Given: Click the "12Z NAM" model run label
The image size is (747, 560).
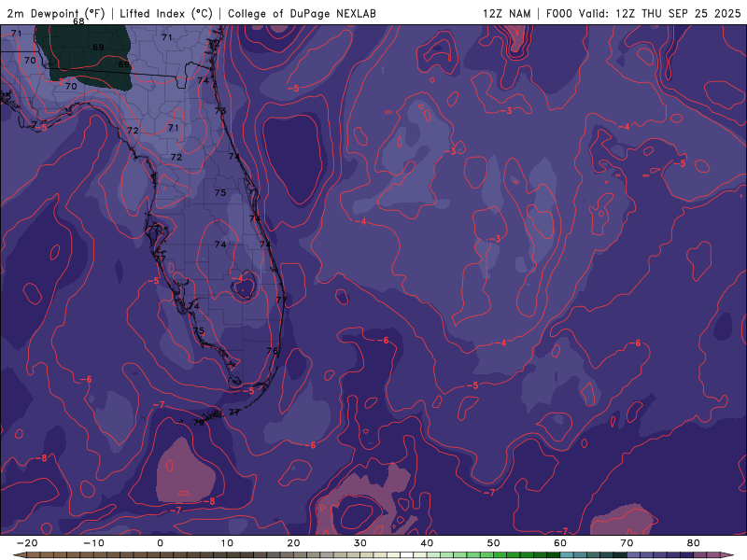Looking at the screenshot, I should (506, 13).
